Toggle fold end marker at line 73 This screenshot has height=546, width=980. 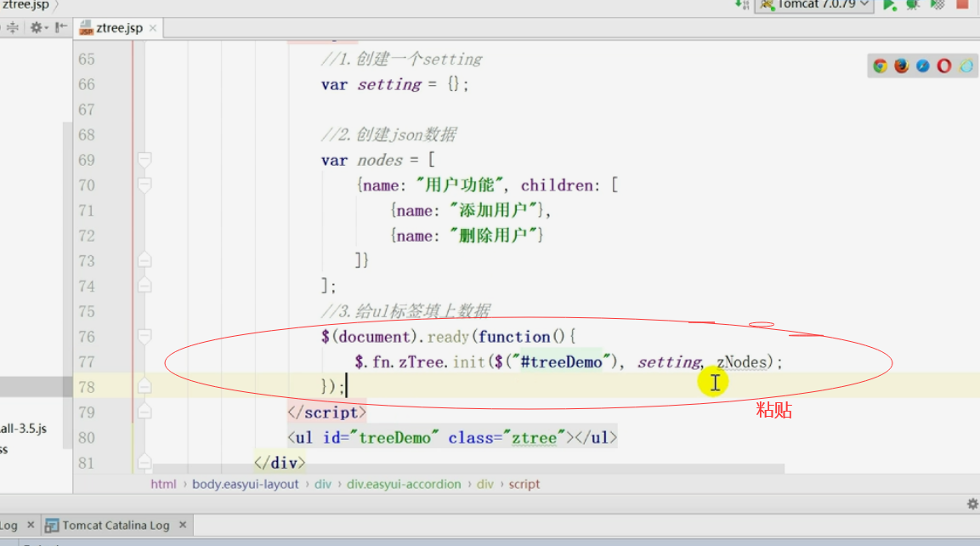tap(144, 261)
